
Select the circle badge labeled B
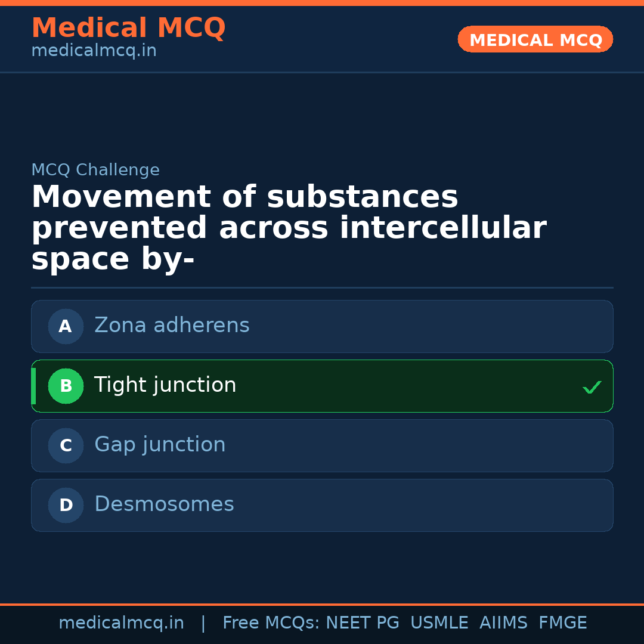click(66, 386)
